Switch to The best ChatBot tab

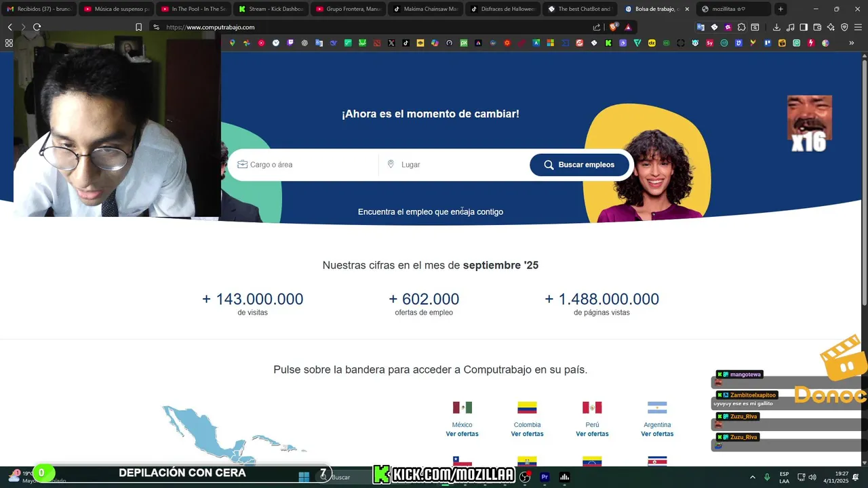[580, 9]
